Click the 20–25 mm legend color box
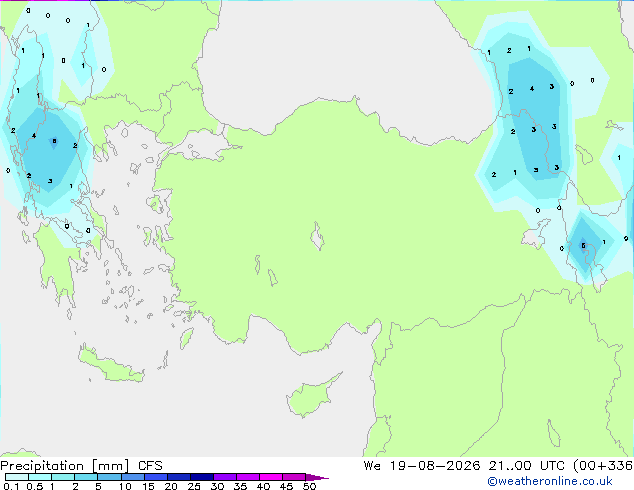634x490 pixels. (x=179, y=477)
